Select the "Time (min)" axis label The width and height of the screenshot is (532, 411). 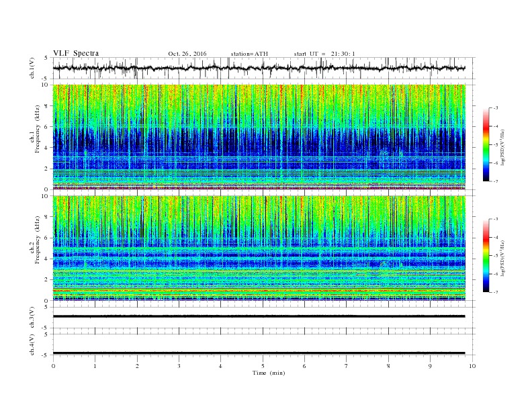[x=269, y=373]
